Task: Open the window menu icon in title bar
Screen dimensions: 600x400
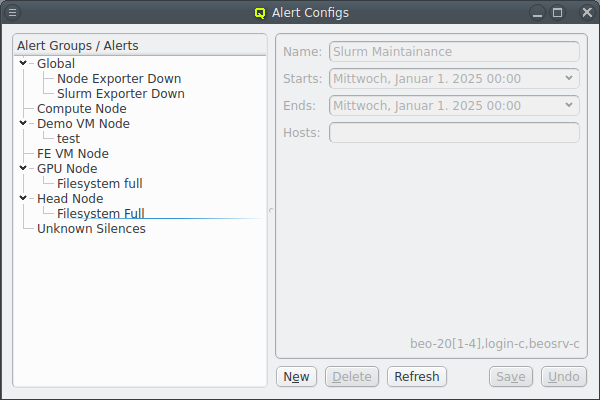Action: [12, 13]
